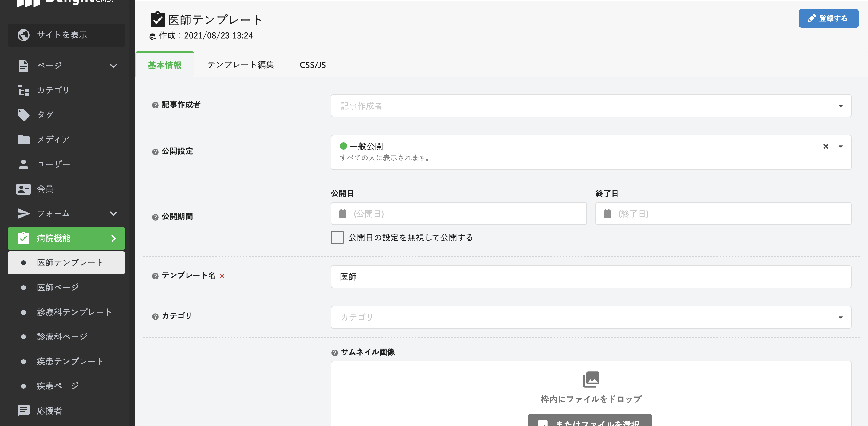Image resolution: width=868 pixels, height=426 pixels.
Task: Click the 会員 ID card icon
Action: (x=23, y=189)
